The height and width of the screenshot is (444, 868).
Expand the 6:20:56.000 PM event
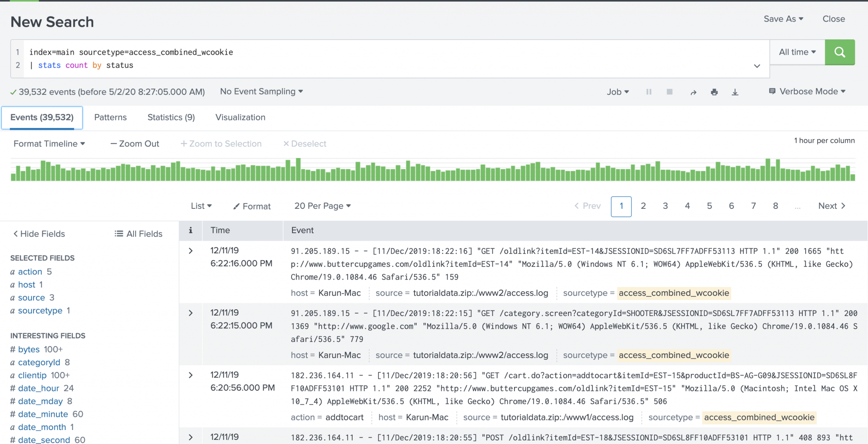(191, 375)
